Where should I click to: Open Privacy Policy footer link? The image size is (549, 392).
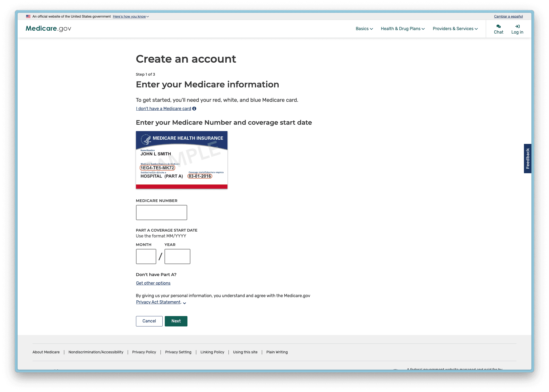[x=144, y=352]
